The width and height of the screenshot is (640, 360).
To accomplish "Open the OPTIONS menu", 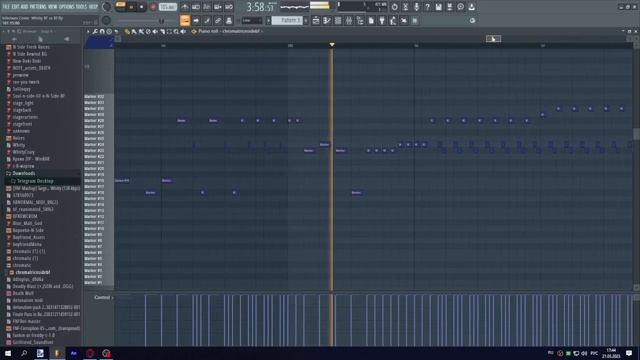I will pyautogui.click(x=67, y=7).
